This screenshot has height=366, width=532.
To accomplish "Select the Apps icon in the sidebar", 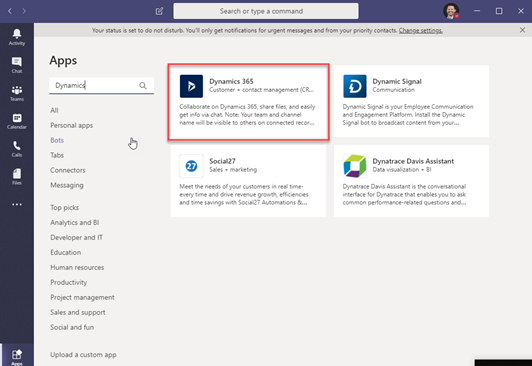I will [x=17, y=357].
